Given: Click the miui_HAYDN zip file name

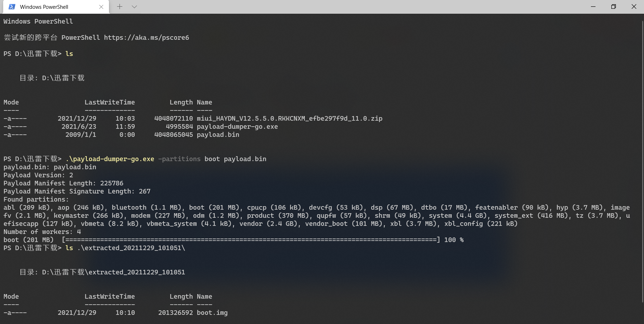Looking at the screenshot, I should click(290, 119).
